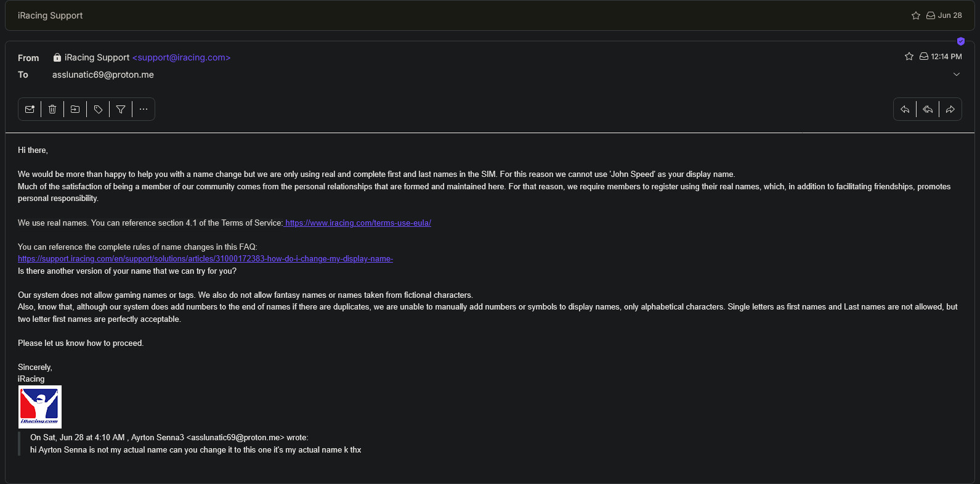Expand message details chevron

957,74
